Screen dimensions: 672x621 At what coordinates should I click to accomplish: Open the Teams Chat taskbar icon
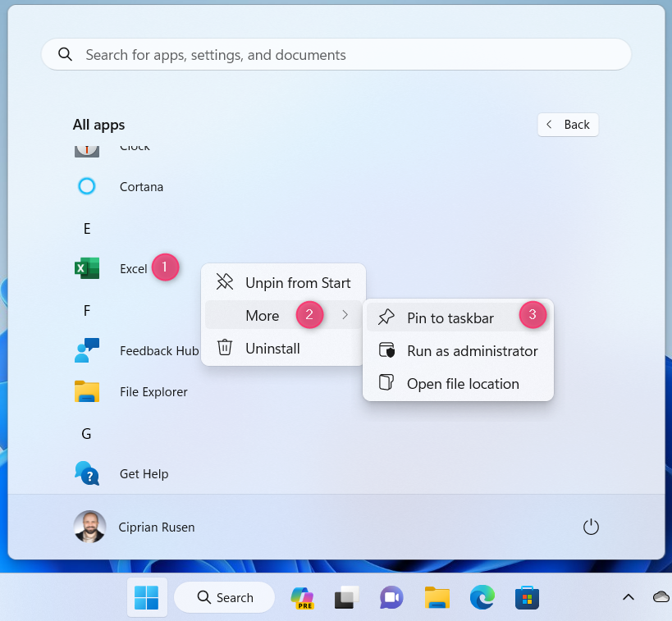[x=391, y=597]
